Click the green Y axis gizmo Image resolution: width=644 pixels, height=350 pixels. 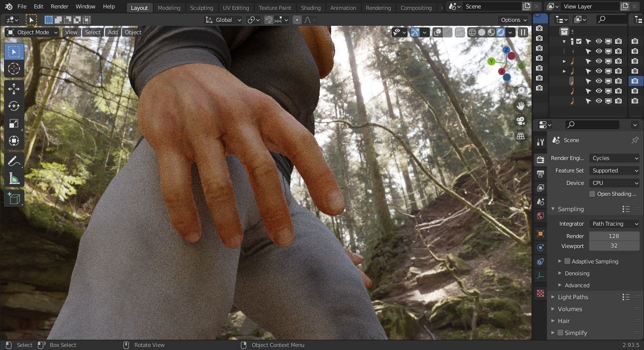tap(491, 61)
